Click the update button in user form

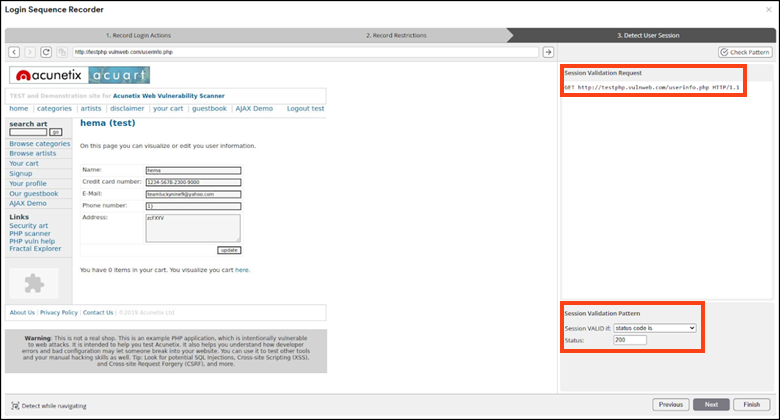point(229,250)
